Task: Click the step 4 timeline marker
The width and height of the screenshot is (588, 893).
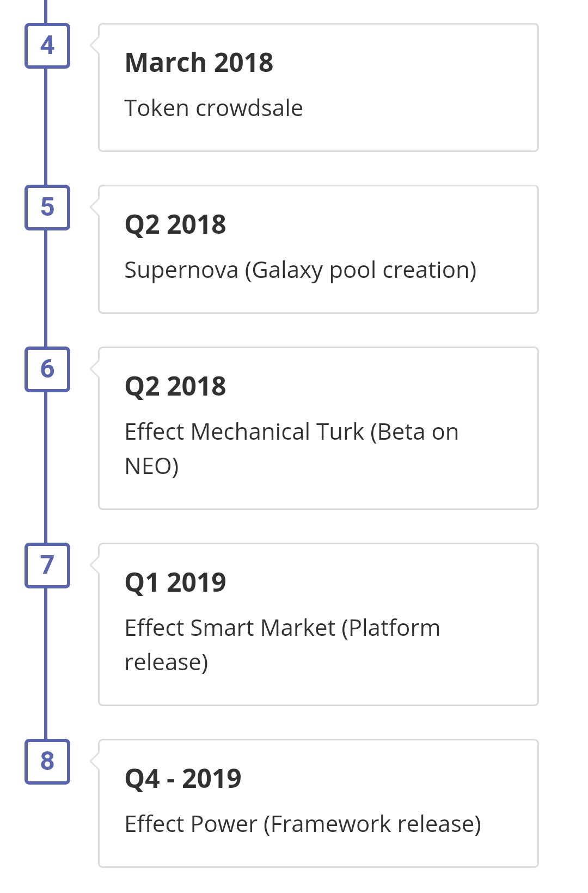Action: (x=47, y=46)
